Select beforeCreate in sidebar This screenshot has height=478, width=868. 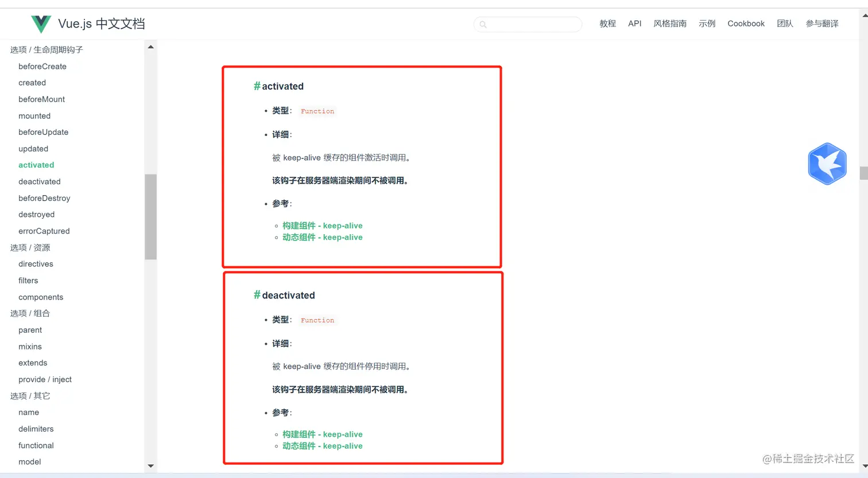pyautogui.click(x=42, y=67)
